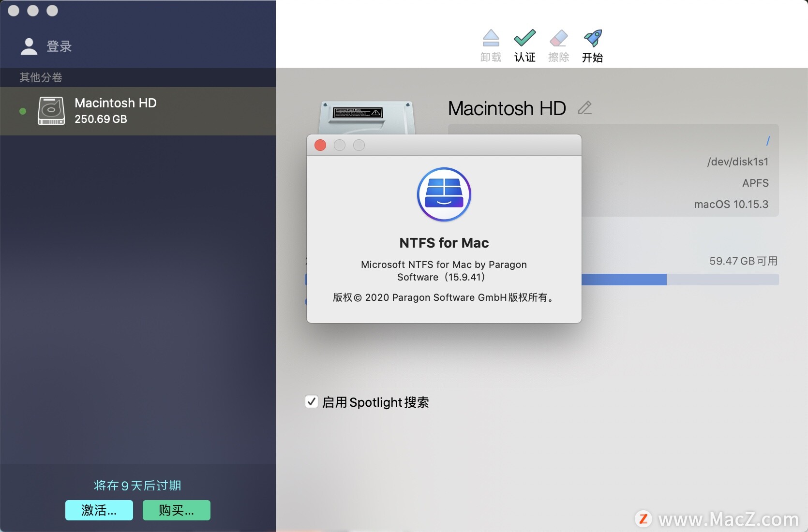The height and width of the screenshot is (532, 808).
Task: Click the user profile icon beside 登录
Action: pos(29,46)
